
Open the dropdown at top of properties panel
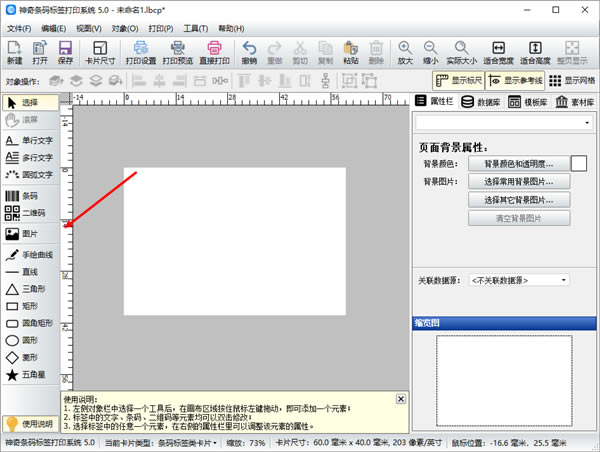(x=504, y=122)
